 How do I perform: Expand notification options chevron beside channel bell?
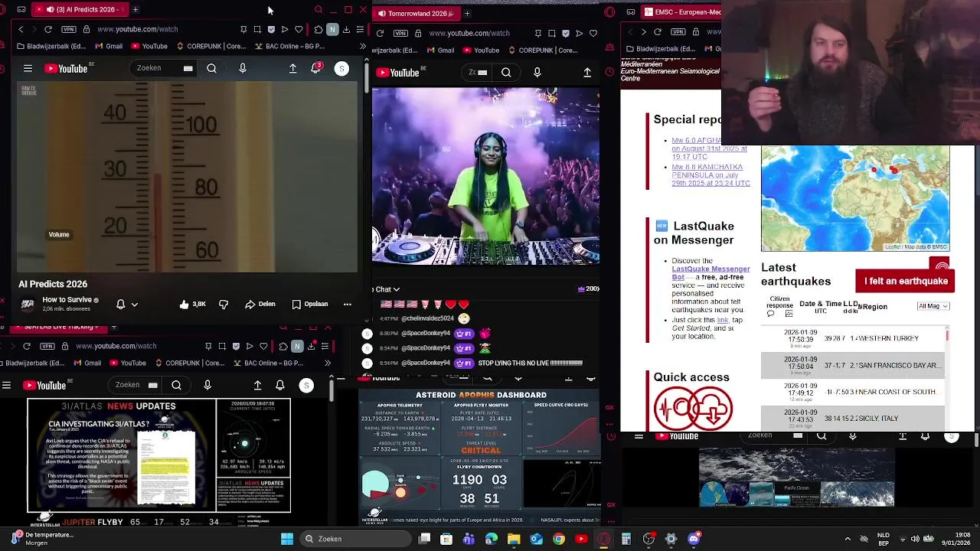(x=135, y=304)
